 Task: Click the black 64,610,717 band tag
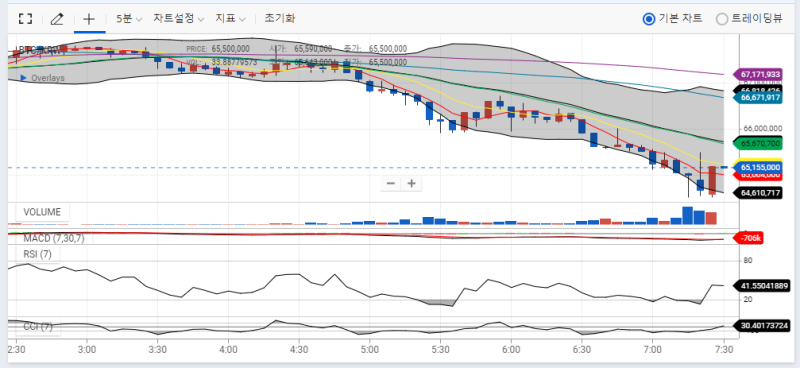click(x=758, y=193)
